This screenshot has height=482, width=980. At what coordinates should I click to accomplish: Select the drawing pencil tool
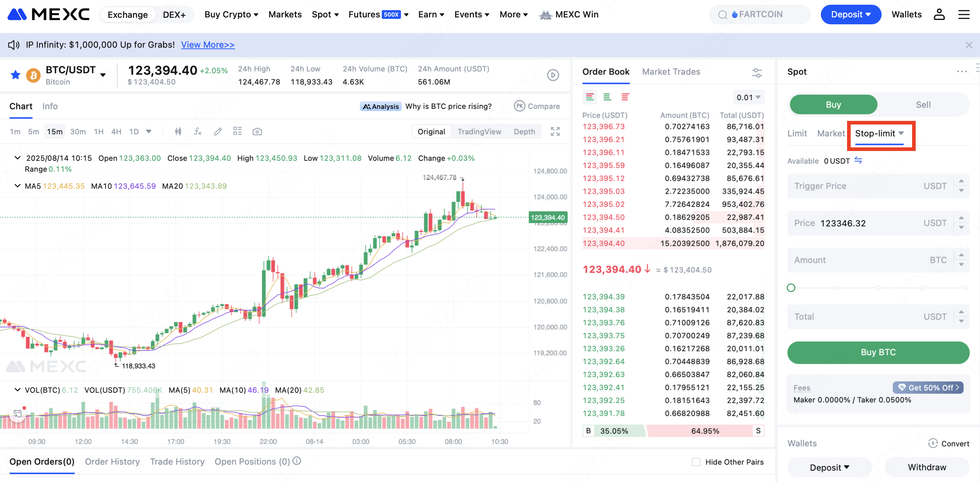point(218,131)
